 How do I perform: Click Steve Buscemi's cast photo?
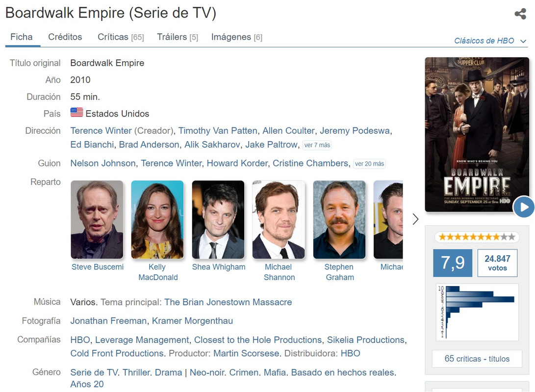click(97, 220)
